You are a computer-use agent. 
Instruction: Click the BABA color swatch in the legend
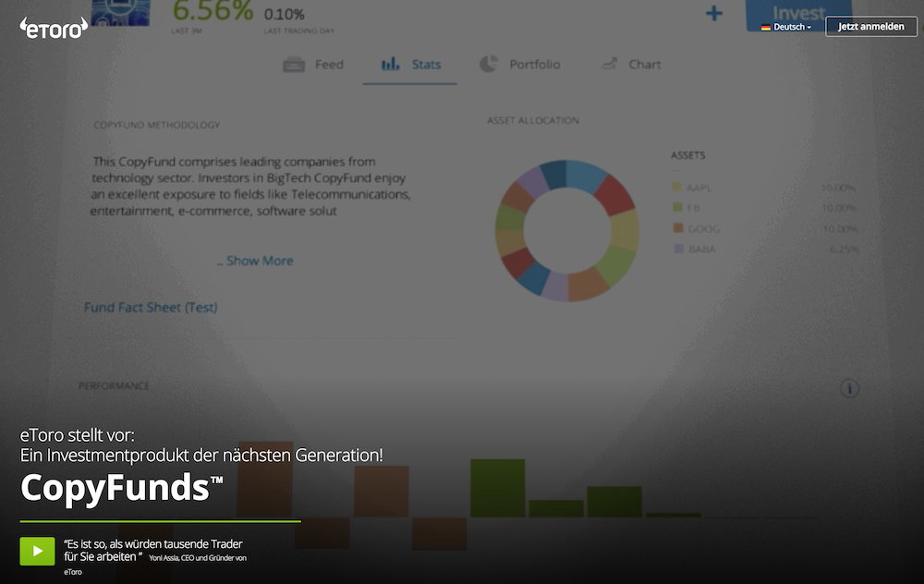point(679,249)
